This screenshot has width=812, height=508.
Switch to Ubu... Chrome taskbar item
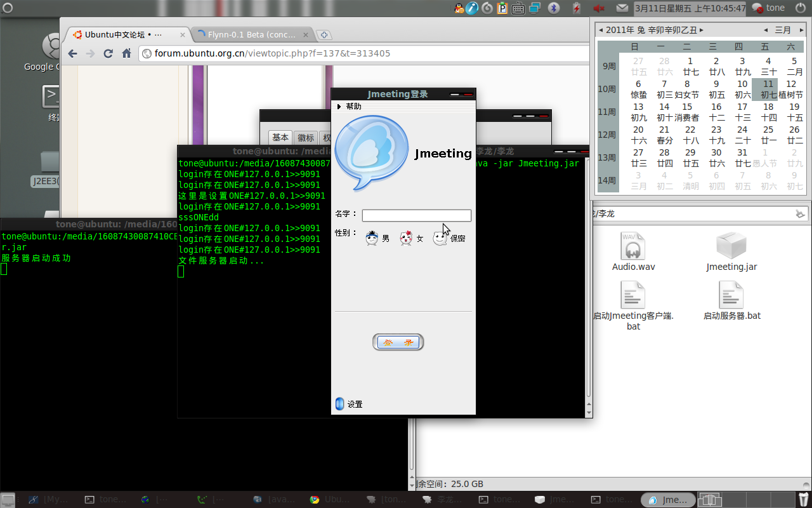331,500
